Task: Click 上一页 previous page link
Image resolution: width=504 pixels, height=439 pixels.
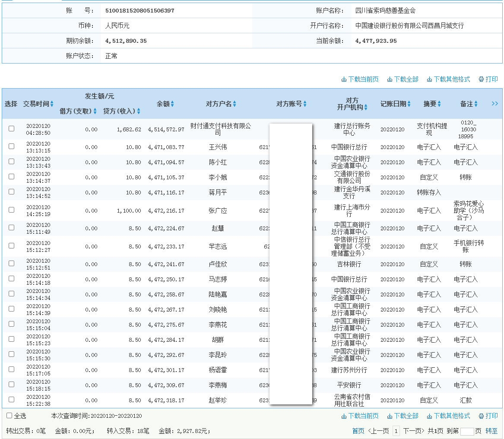Action: click(378, 431)
